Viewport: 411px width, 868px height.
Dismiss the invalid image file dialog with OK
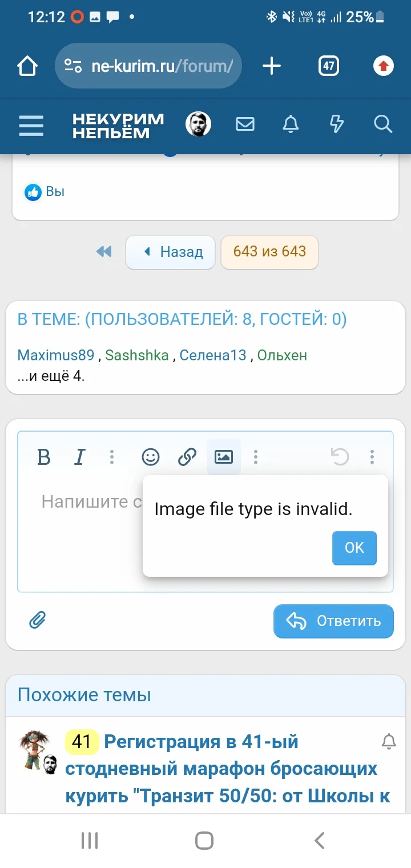click(354, 548)
